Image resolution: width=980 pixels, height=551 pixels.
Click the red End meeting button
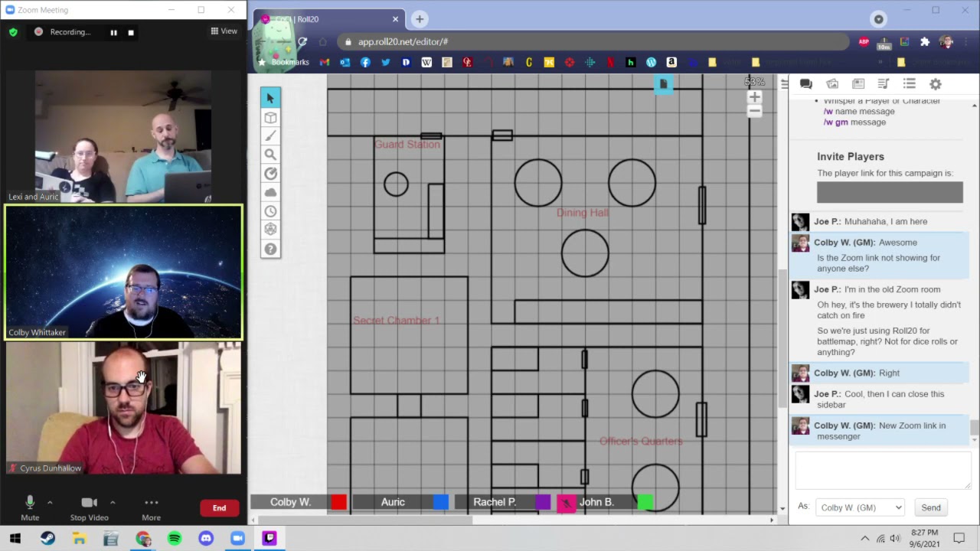click(x=219, y=508)
